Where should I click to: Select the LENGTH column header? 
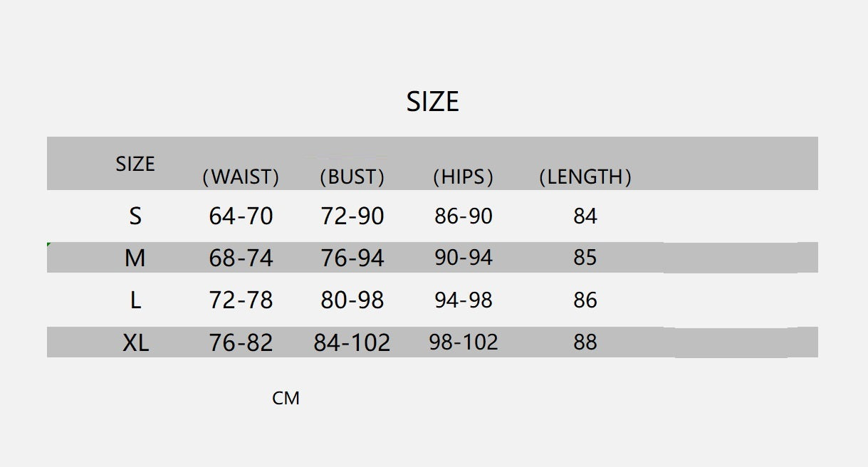[585, 177]
